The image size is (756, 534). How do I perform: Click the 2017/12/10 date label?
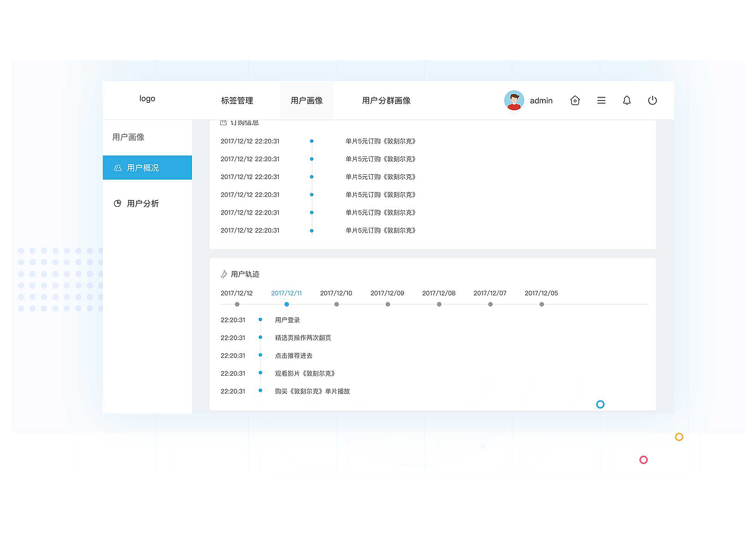336,293
